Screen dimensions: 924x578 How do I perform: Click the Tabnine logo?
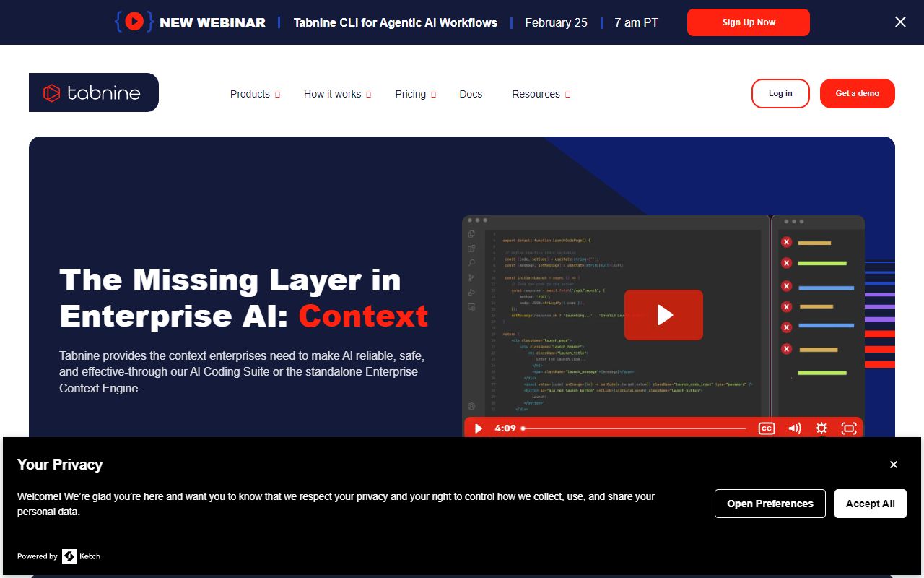[93, 92]
